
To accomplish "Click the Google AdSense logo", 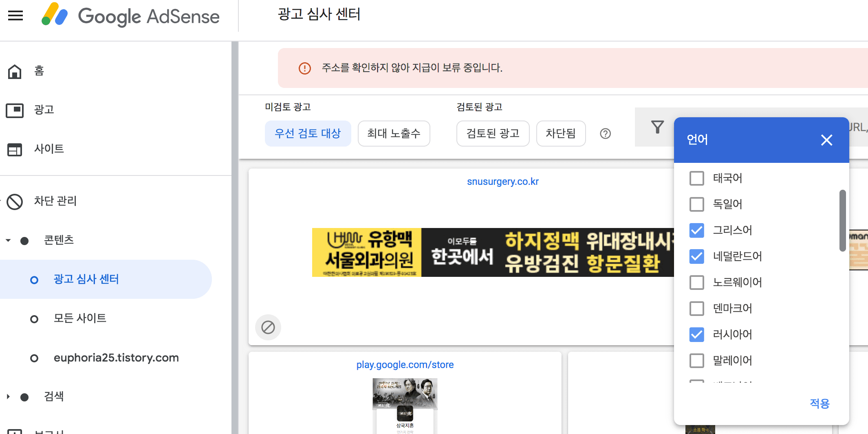I will click(130, 15).
